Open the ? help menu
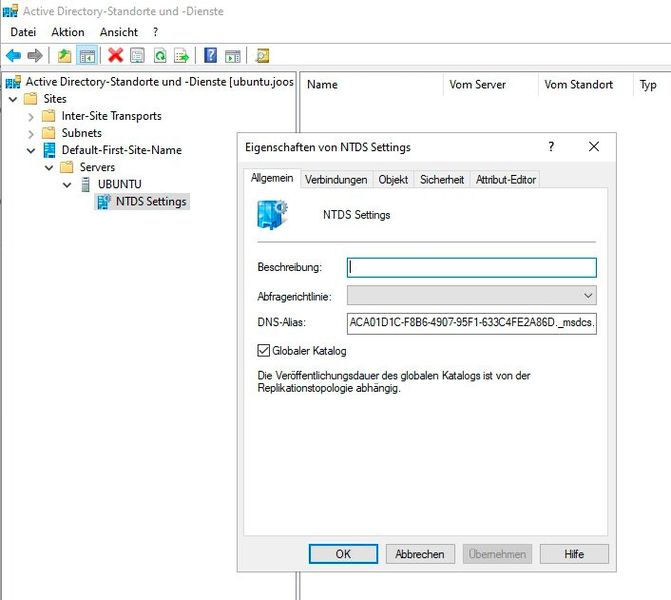Screen dimensions: 671x600 (155, 32)
